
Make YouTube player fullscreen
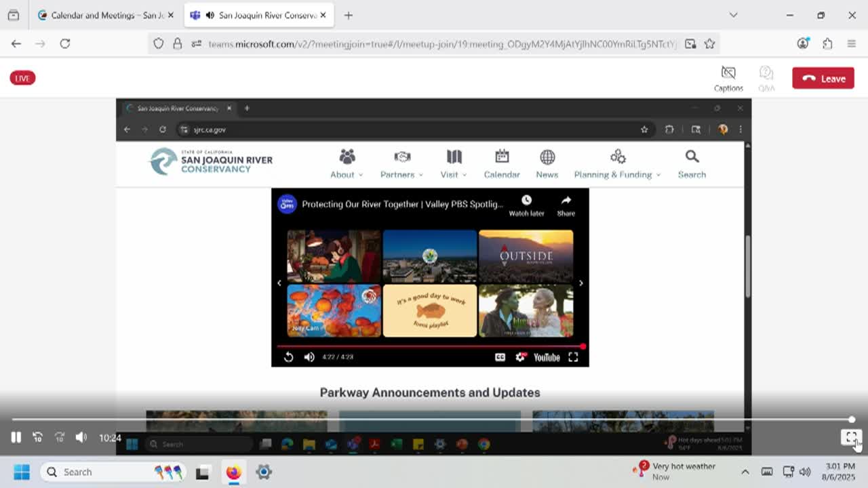[x=573, y=357]
